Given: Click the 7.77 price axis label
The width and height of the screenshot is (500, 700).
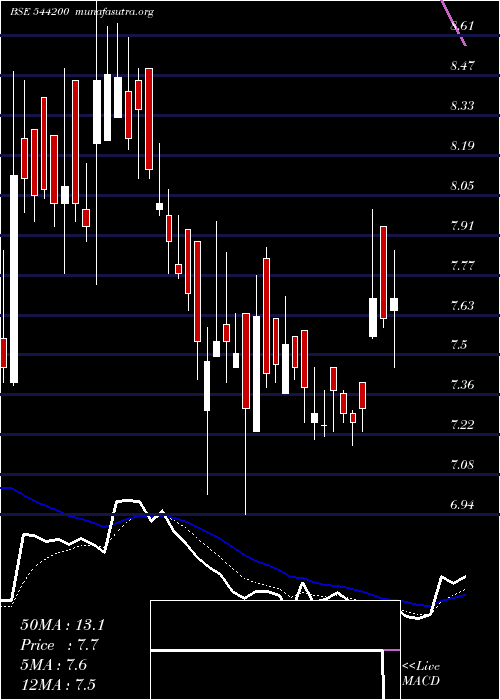Looking at the screenshot, I should (x=462, y=266).
